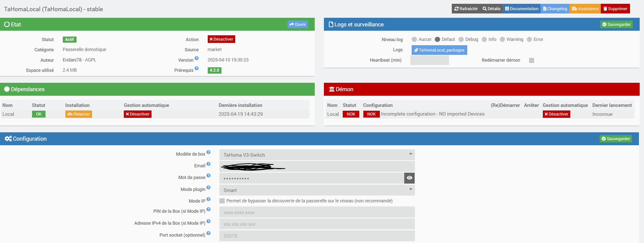Image resolution: width=644 pixels, height=243 pixels.
Task: Click the Configuration gears icon
Action: point(8,139)
